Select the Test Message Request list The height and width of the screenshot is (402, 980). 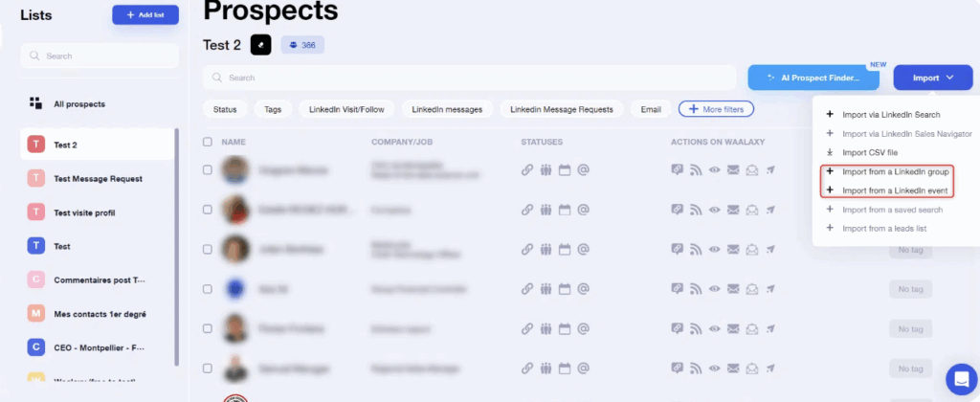pos(98,179)
